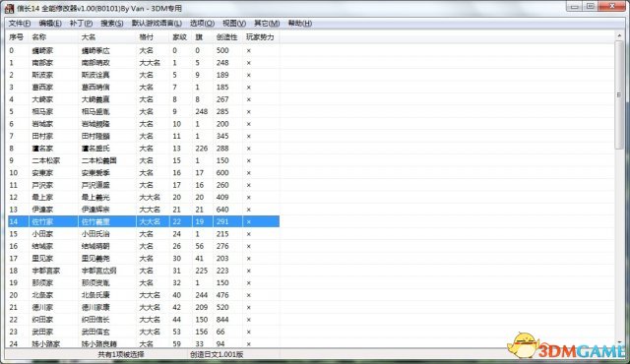Viewport: 630px width, 364px height.
Task: Click the 岩城家 name cell
Action: tap(42, 124)
